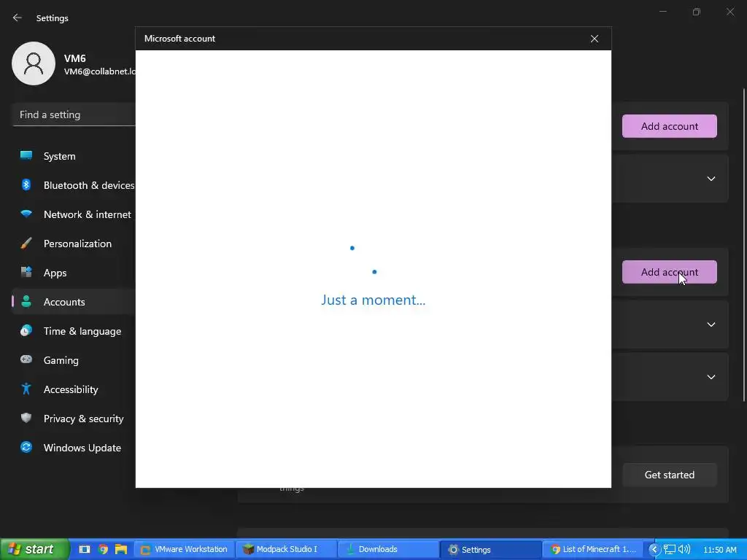
Task: Click the Network & internet wifi icon
Action: 26,214
